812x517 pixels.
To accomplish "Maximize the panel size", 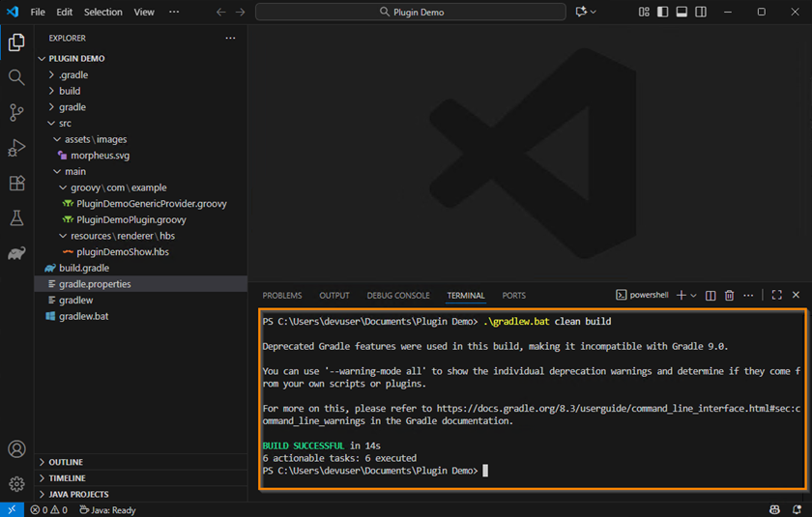I will (x=777, y=295).
